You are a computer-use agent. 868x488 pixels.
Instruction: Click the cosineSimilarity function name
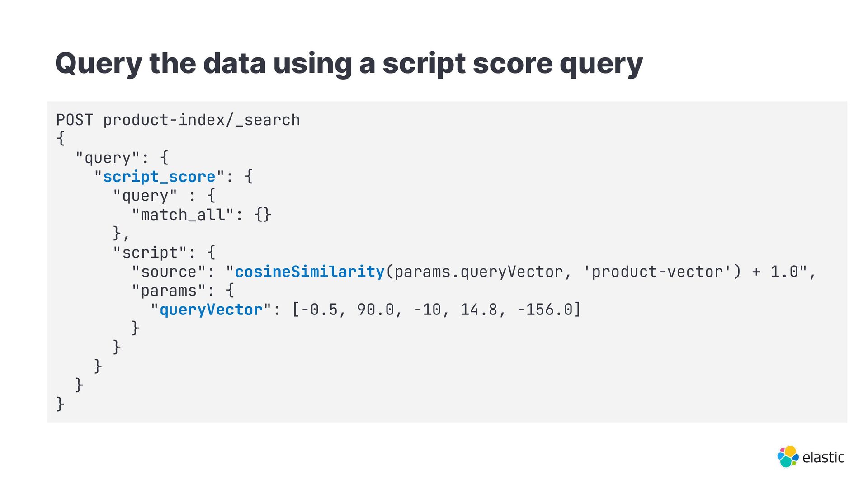click(x=310, y=272)
